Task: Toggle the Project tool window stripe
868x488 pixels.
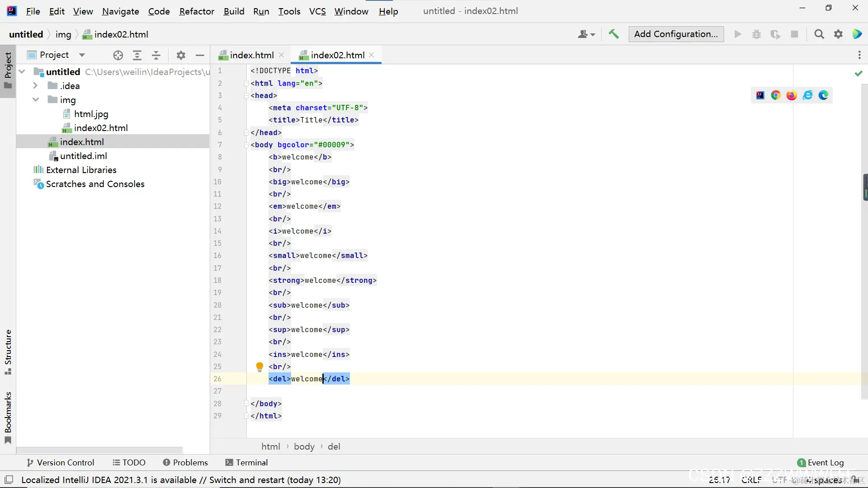Action: (x=8, y=70)
